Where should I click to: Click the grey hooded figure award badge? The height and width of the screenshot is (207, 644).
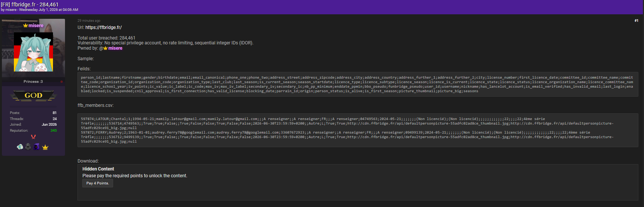(28, 147)
